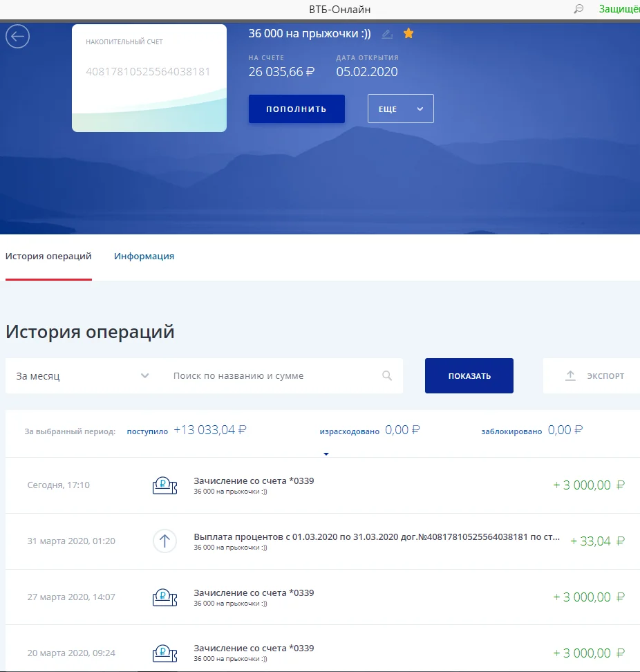Click the chevron below the period summary
Image resolution: width=640 pixels, height=672 pixels.
pyautogui.click(x=326, y=454)
